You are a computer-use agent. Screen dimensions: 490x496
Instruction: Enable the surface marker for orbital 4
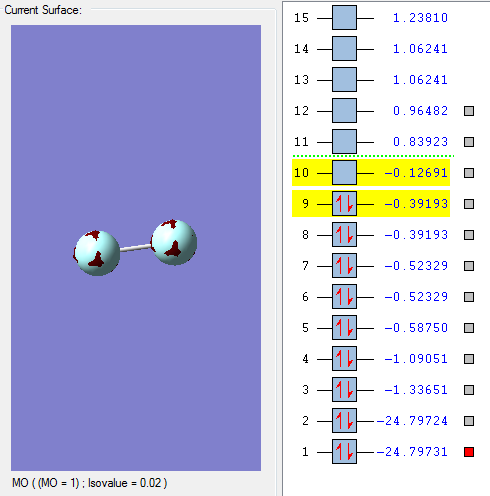pyautogui.click(x=469, y=359)
